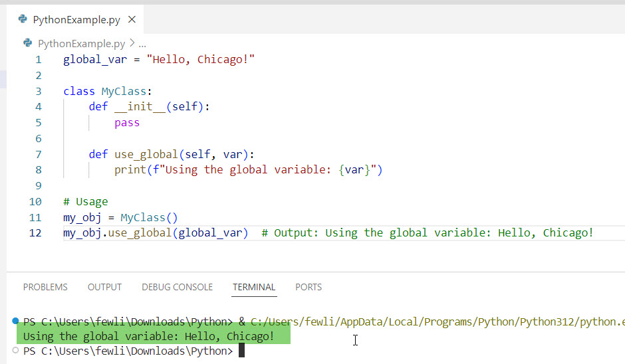Close the PythonExample.py editor tab
Screen dimensions: 625x364
[132, 19]
